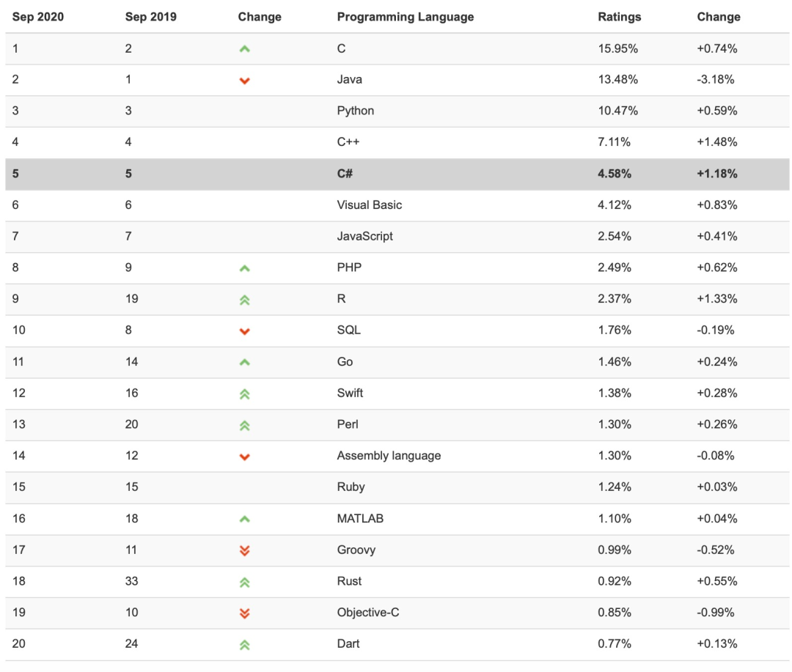Click the Ratings column header
The height and width of the screenshot is (672, 792).
pos(619,17)
